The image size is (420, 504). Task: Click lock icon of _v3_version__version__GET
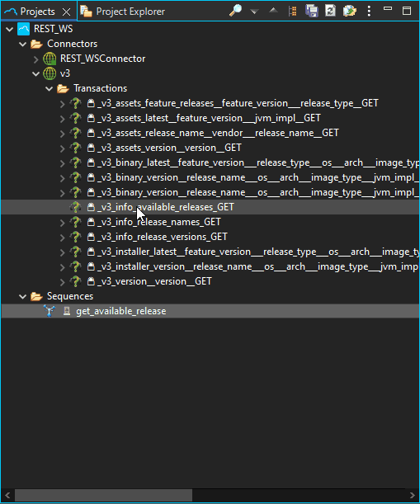[91, 281]
